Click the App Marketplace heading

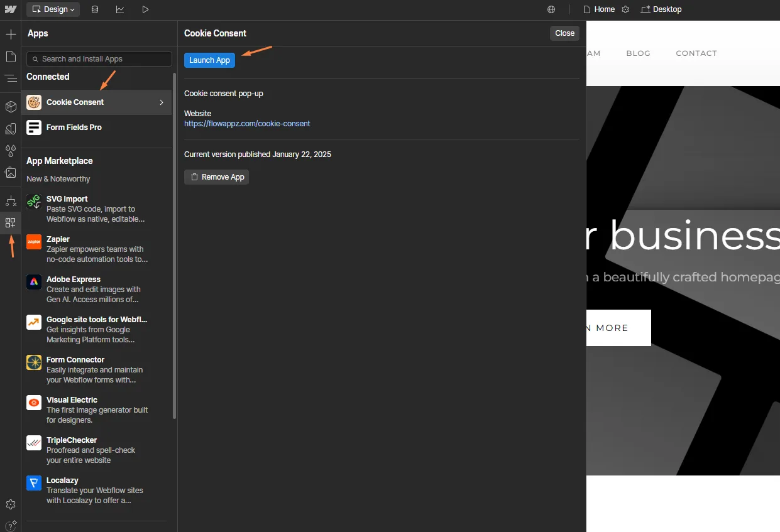coord(60,161)
